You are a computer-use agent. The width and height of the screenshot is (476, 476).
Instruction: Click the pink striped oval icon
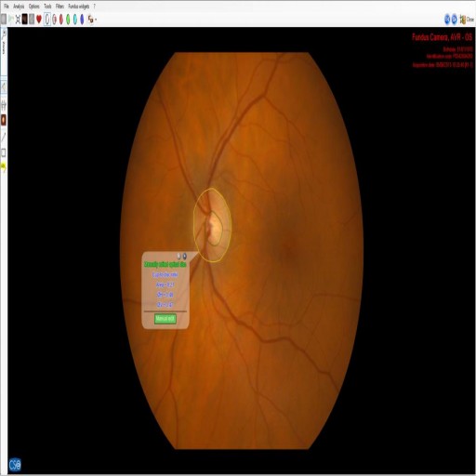pos(54,20)
